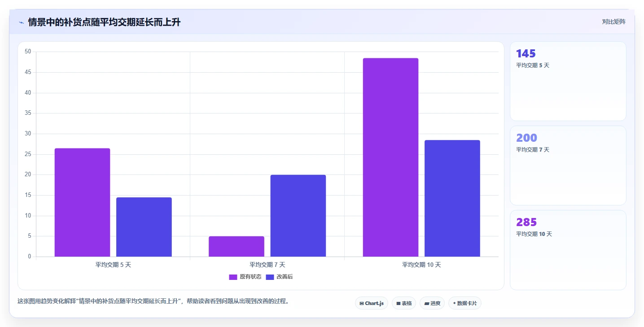Select the 285 平均交期 10 天 data card
The image size is (644, 327).
click(568, 250)
